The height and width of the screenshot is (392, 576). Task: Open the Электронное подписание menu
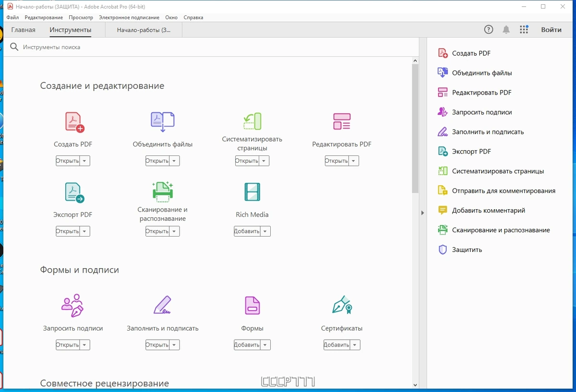(x=129, y=17)
